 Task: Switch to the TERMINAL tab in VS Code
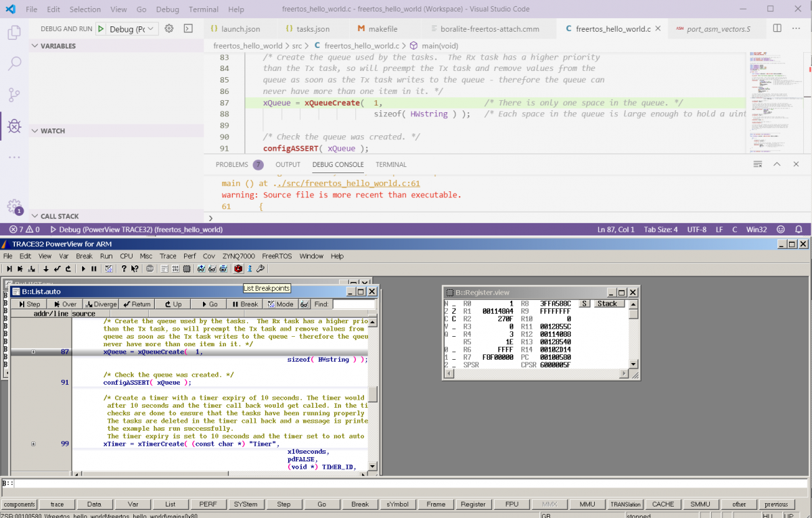tap(390, 164)
